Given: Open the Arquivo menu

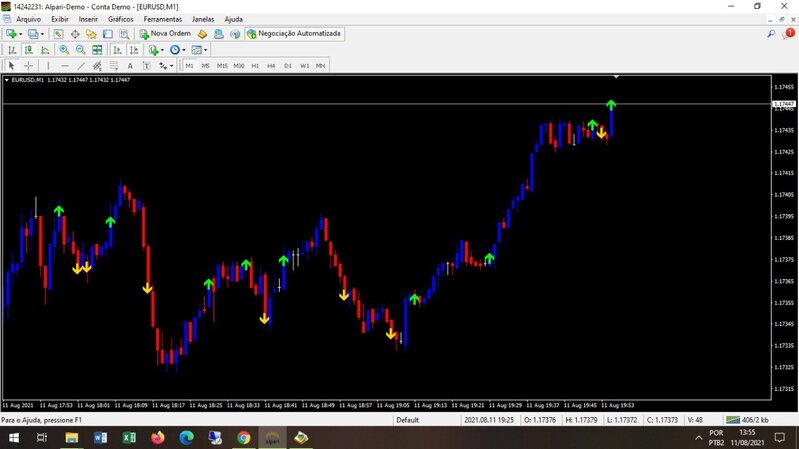Looking at the screenshot, I should click(x=29, y=19).
